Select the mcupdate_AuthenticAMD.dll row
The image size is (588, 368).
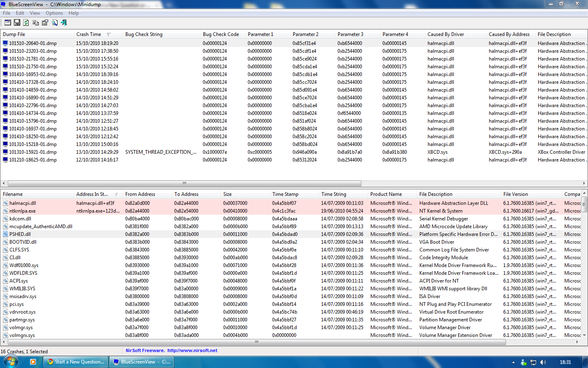(x=290, y=226)
